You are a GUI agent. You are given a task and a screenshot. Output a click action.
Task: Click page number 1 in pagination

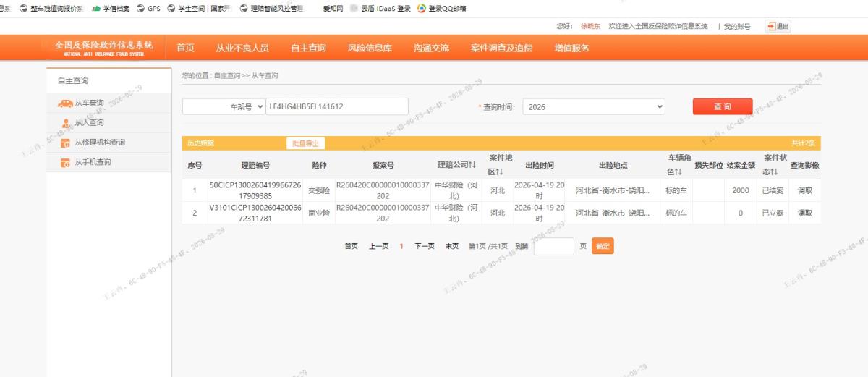[x=401, y=246]
